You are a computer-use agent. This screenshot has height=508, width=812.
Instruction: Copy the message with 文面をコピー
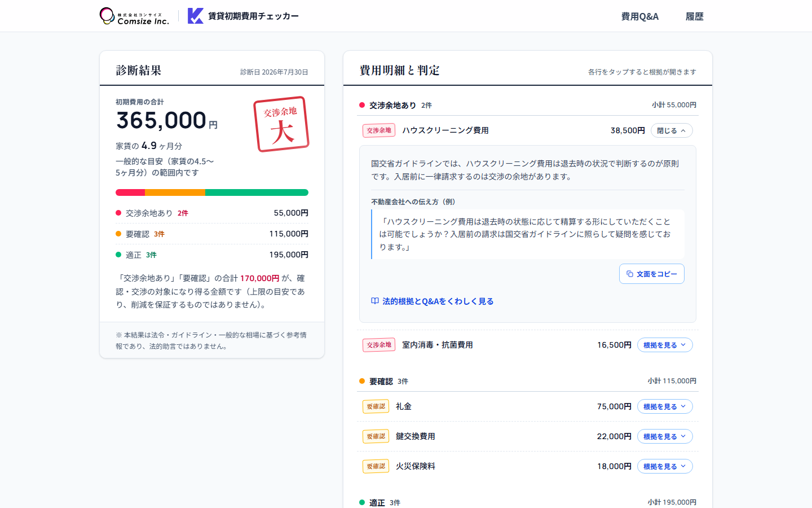[x=652, y=274]
